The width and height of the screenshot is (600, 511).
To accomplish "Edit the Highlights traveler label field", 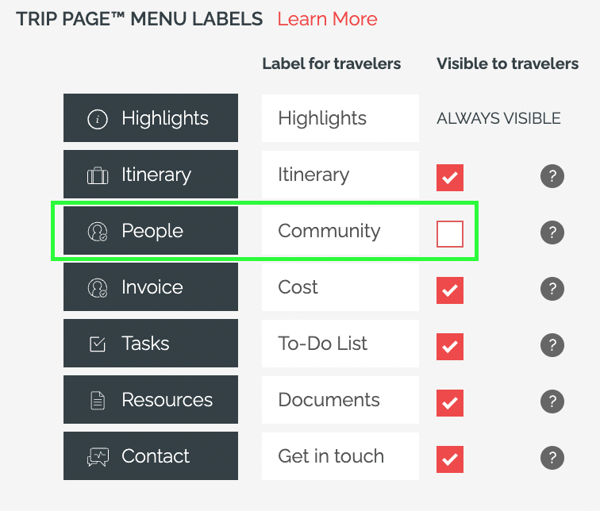I will tap(340, 118).
